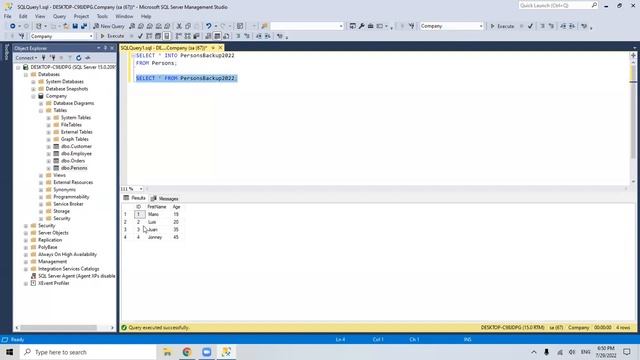Viewport: 640px width, 360px height.
Task: Select the dbo.Customer table
Action: 76,147
